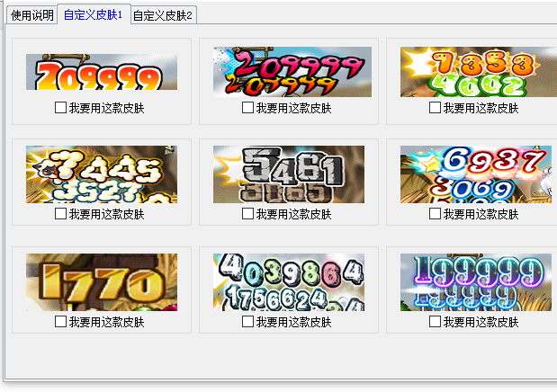The image size is (557, 392).
Task: Select the 自定义皮肤1 tab
Action: [x=94, y=14]
